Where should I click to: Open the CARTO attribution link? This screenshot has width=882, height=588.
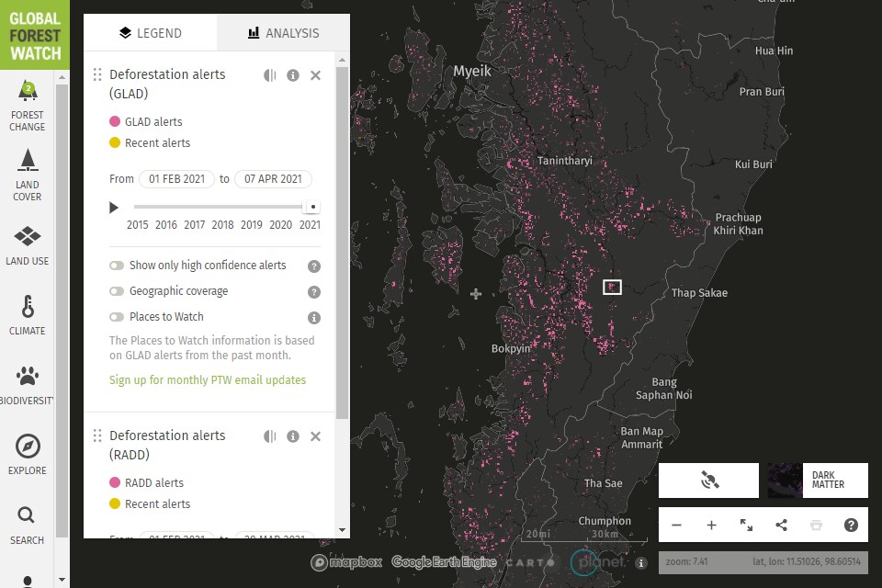531,562
